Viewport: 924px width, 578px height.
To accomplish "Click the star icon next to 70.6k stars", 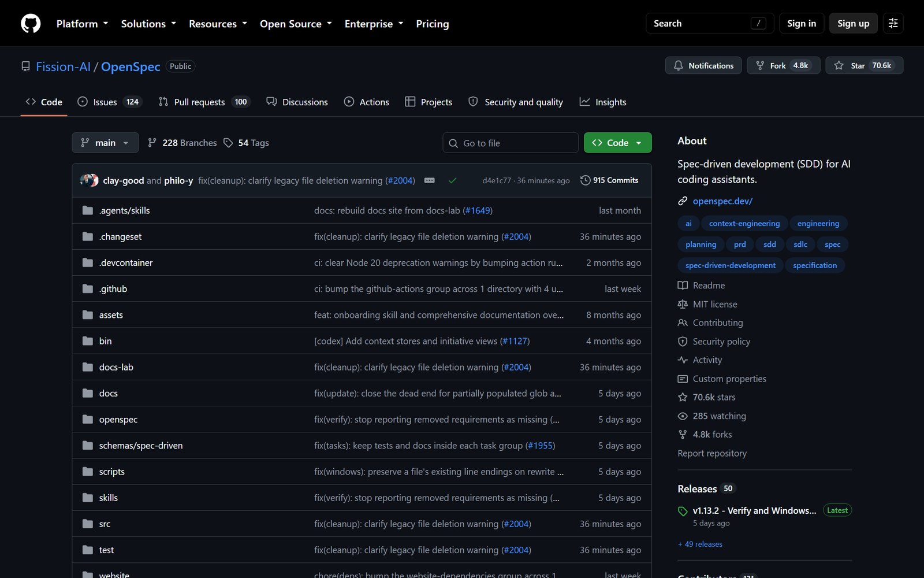I will click(683, 397).
